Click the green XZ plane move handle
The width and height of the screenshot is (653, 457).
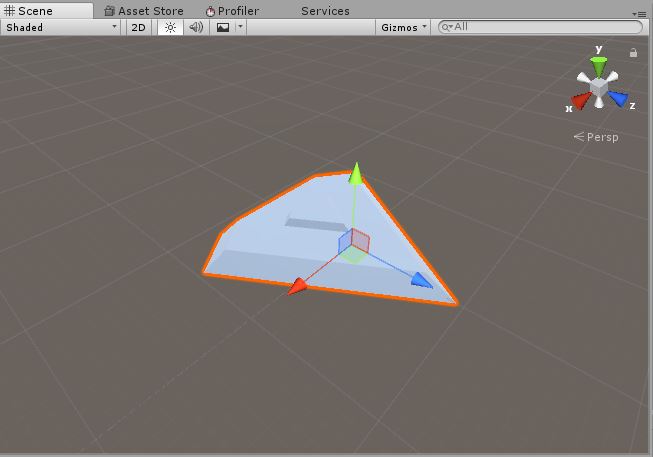pos(353,255)
